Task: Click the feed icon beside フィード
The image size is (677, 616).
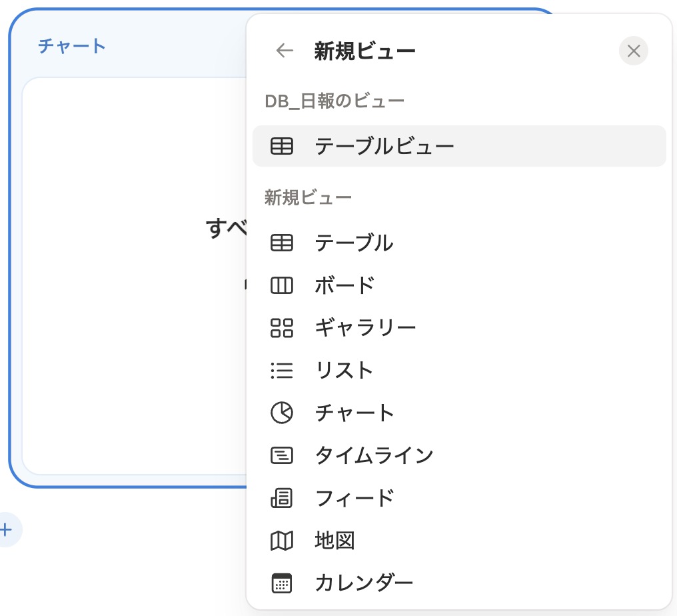Action: click(282, 498)
